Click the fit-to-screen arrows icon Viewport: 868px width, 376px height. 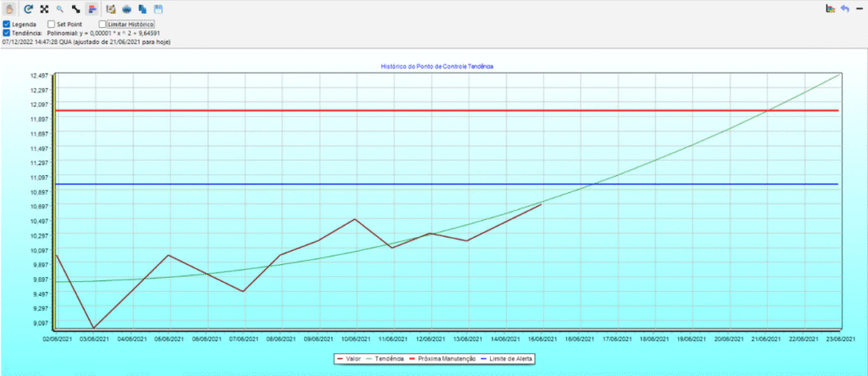tap(44, 8)
